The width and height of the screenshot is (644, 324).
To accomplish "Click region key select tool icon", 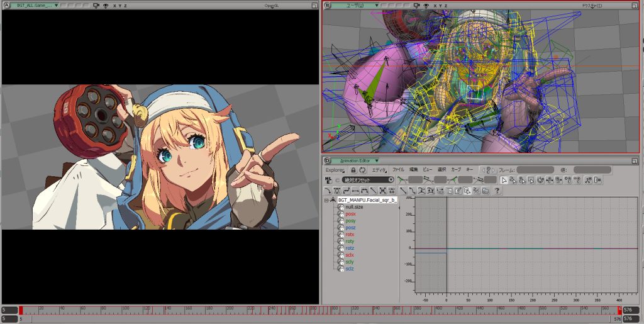I will [x=531, y=180].
